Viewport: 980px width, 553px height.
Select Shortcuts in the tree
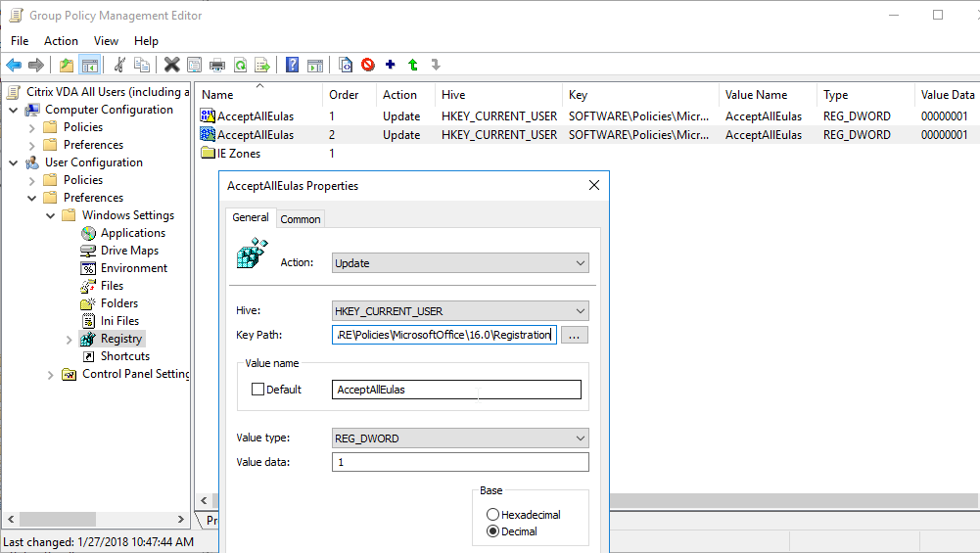point(125,355)
